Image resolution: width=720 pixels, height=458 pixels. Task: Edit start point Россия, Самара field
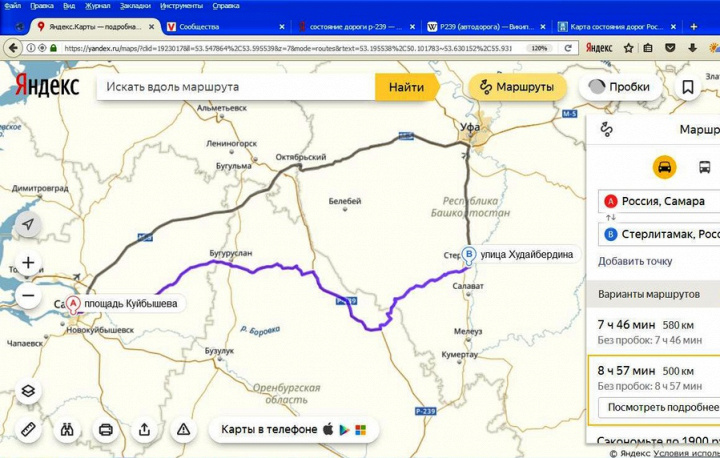point(659,201)
